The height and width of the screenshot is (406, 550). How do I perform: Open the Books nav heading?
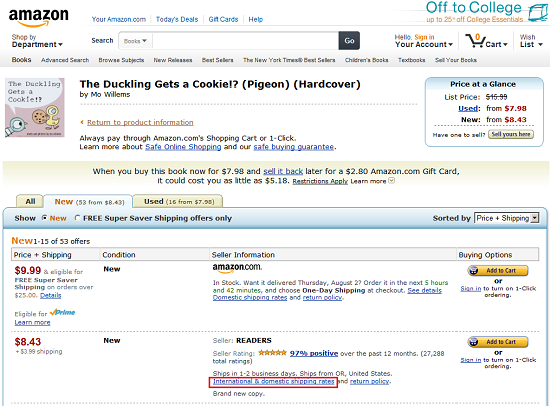21,60
